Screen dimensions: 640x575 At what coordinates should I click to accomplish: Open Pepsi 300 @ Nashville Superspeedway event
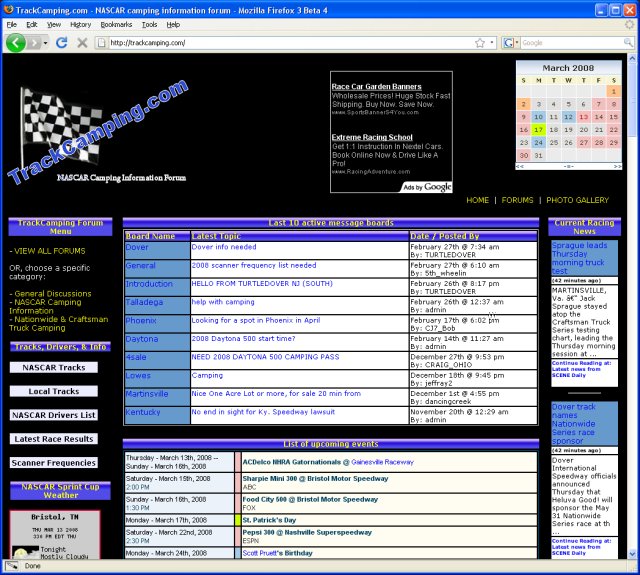coord(307,532)
